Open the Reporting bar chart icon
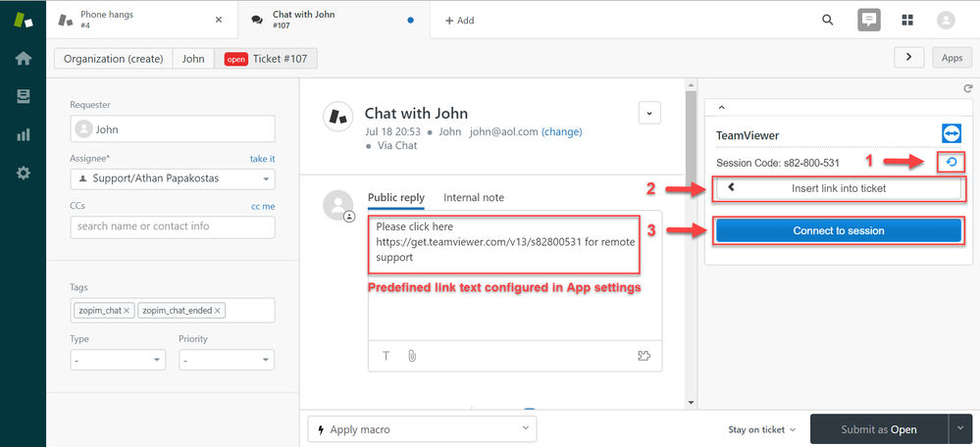This screenshot has height=447, width=980. click(x=24, y=134)
